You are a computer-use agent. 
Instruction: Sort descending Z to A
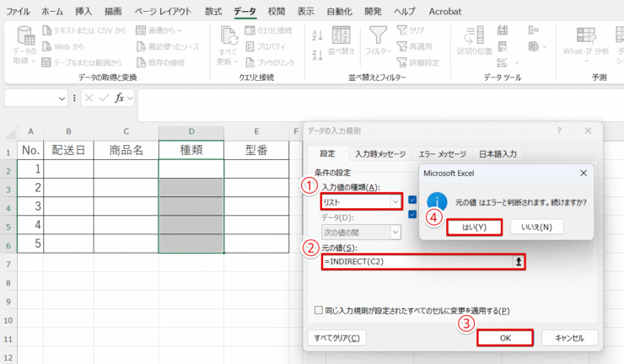click(318, 56)
